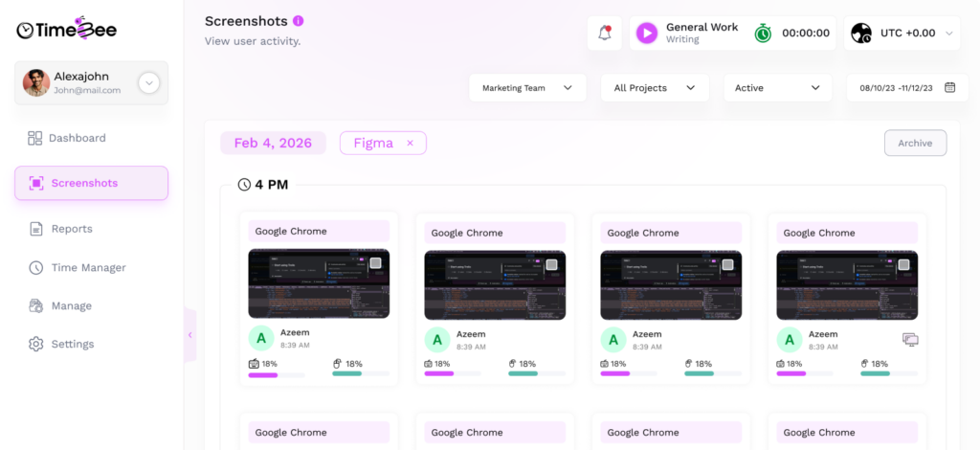Tick the checkbox on the fourth screenshot thumbnail
Screen dimensions: 980x450
click(903, 265)
